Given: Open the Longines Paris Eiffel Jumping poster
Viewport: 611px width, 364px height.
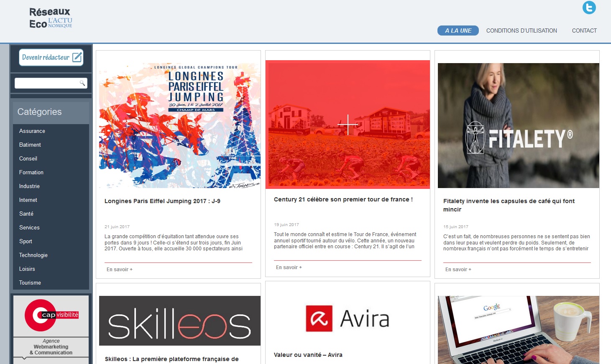Looking at the screenshot, I should pos(180,125).
